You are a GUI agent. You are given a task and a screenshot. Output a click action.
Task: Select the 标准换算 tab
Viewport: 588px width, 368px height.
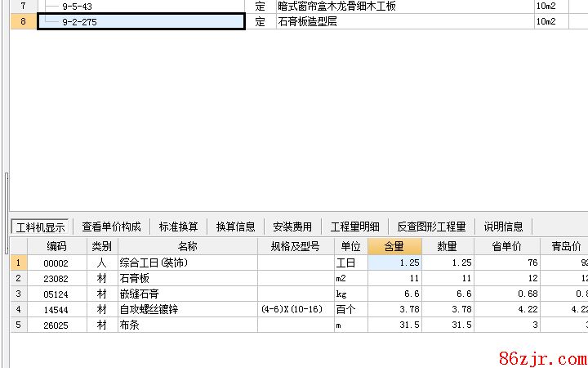tap(178, 227)
